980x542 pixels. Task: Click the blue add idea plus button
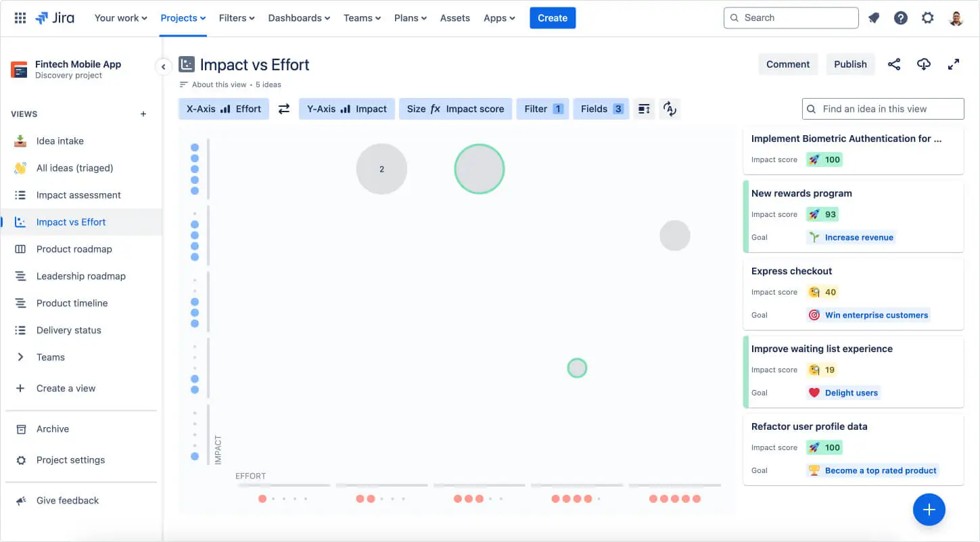pos(929,510)
